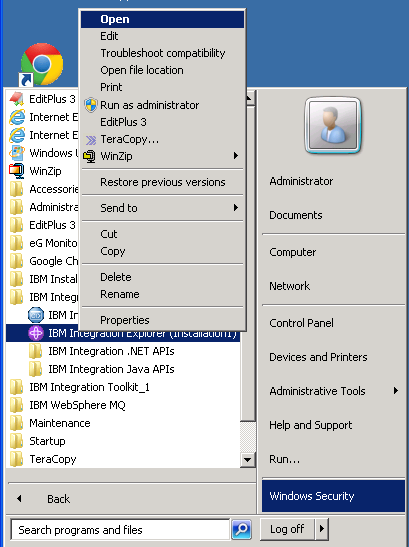Viewport: 409px width, 547px height.
Task: Click the WinZip program icon in the list
Action: (16, 171)
